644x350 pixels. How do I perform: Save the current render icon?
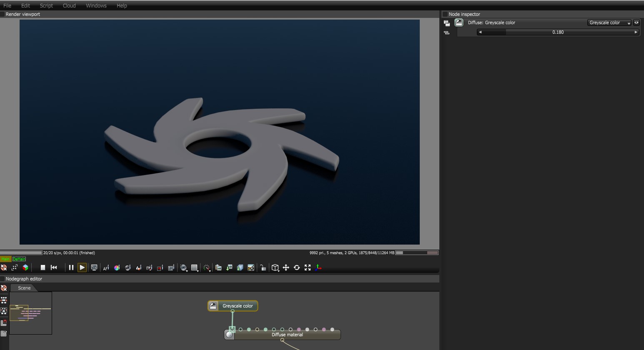click(229, 267)
